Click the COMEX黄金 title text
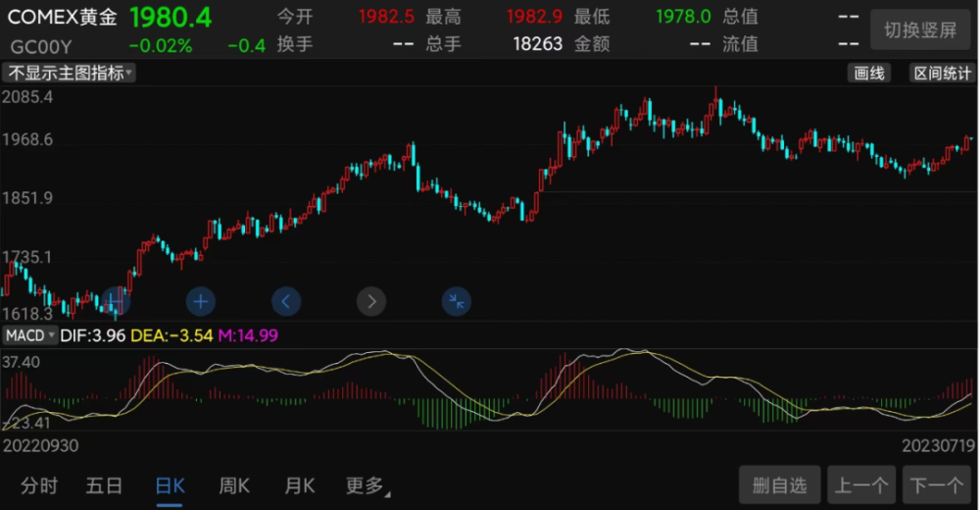Viewport: 980px width, 510px height. click(62, 17)
